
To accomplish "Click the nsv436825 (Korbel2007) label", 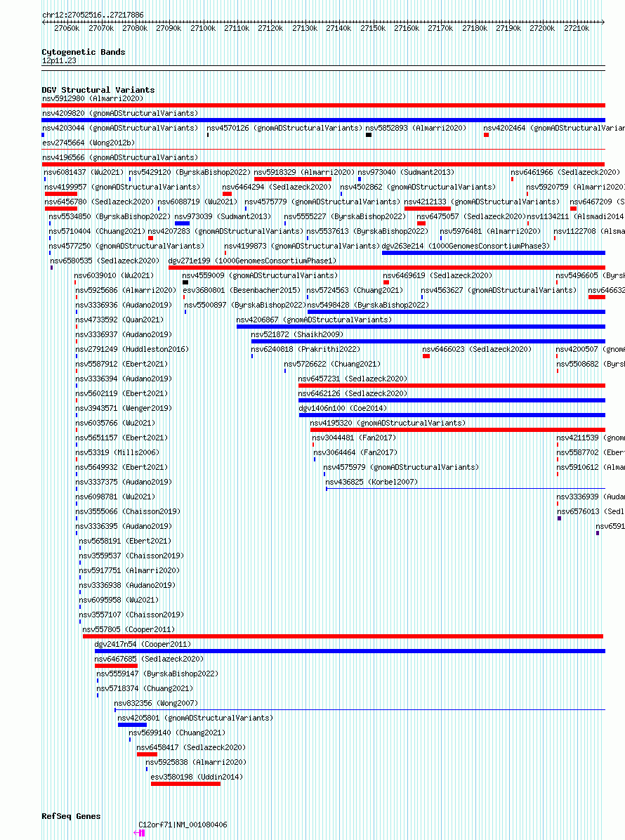I will pyautogui.click(x=371, y=482).
